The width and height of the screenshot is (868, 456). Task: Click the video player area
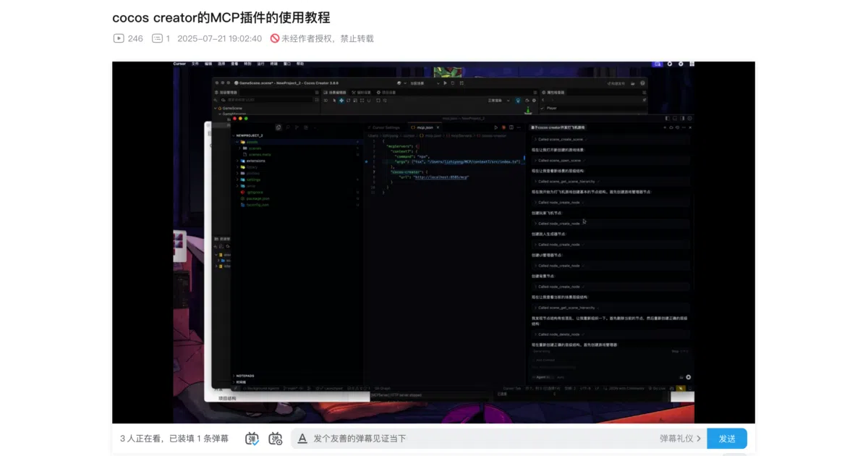pos(433,242)
